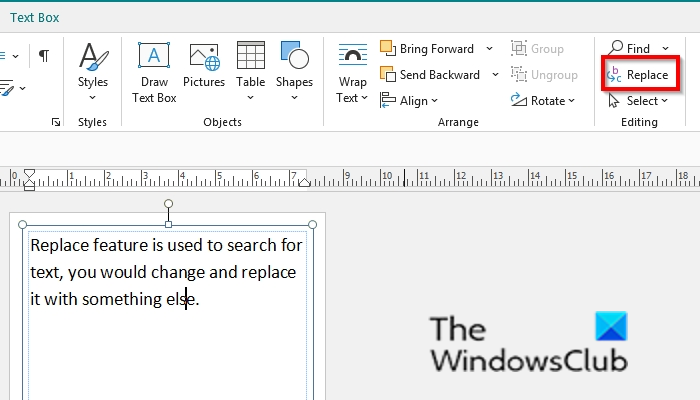Open the Rotate dropdown
This screenshot has height=400, width=700.
click(542, 101)
